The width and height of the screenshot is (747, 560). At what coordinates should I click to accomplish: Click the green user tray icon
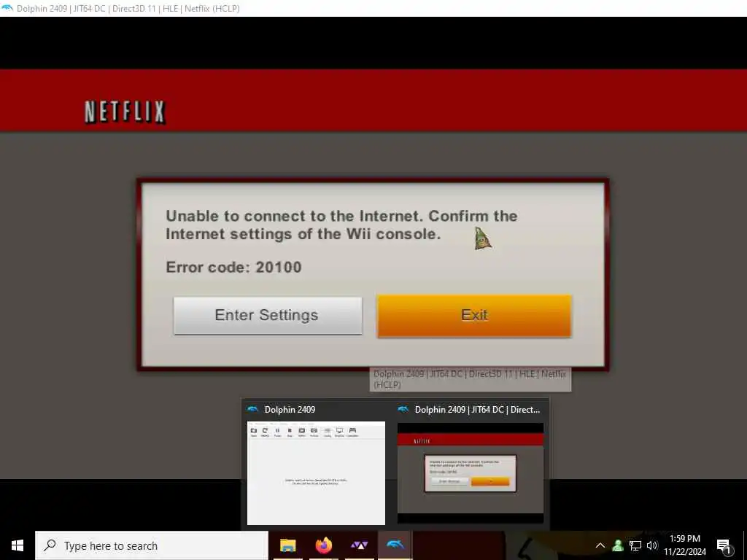tap(618, 545)
